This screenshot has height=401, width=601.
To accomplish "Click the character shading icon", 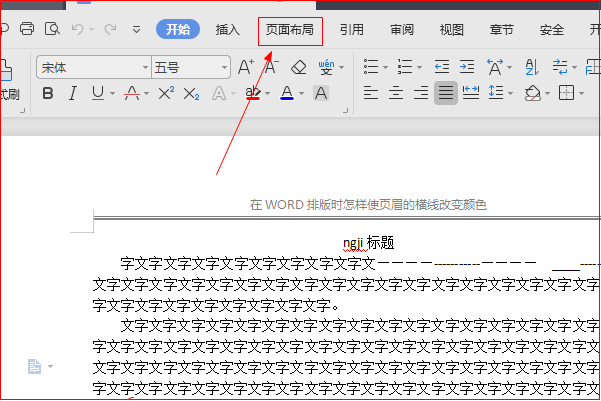I will pos(321,93).
